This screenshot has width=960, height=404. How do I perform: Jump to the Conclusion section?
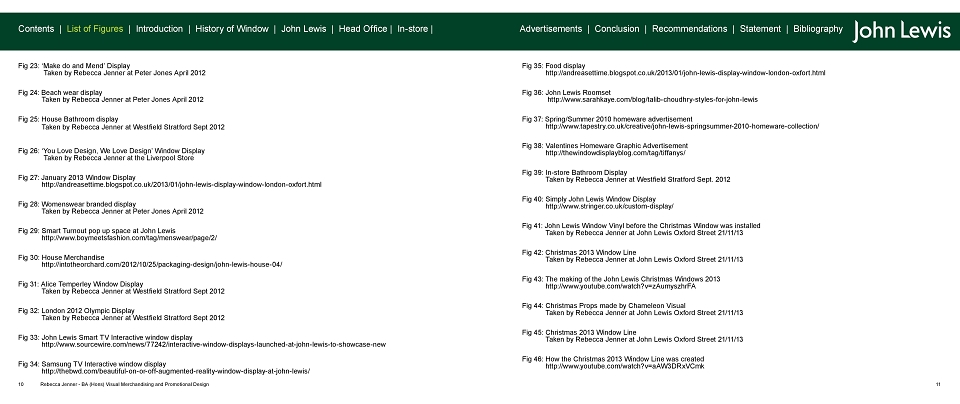(x=617, y=29)
